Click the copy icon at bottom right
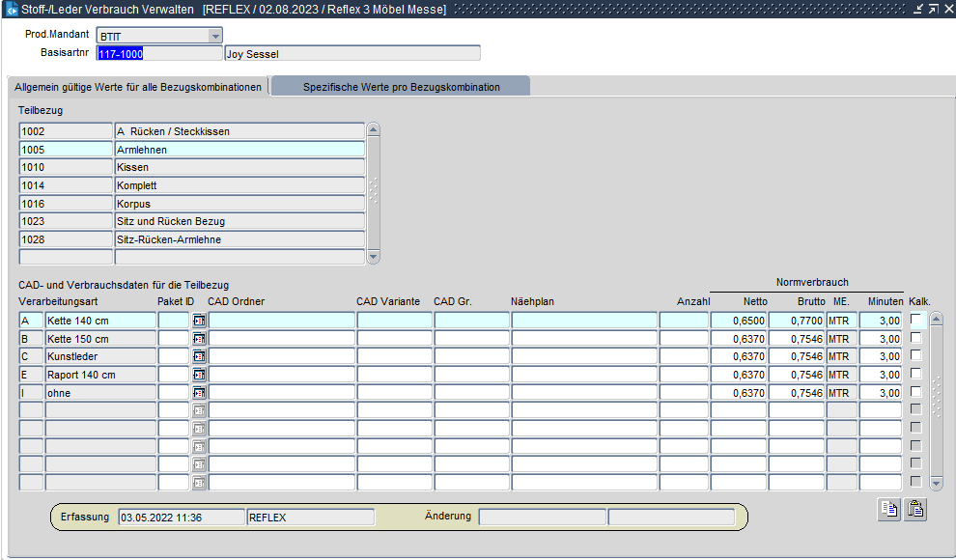This screenshot has width=956, height=560. 888,511
